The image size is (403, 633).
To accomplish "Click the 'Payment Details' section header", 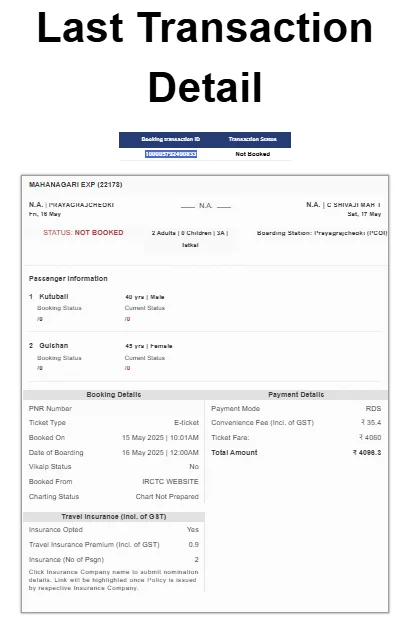I will click(296, 394).
